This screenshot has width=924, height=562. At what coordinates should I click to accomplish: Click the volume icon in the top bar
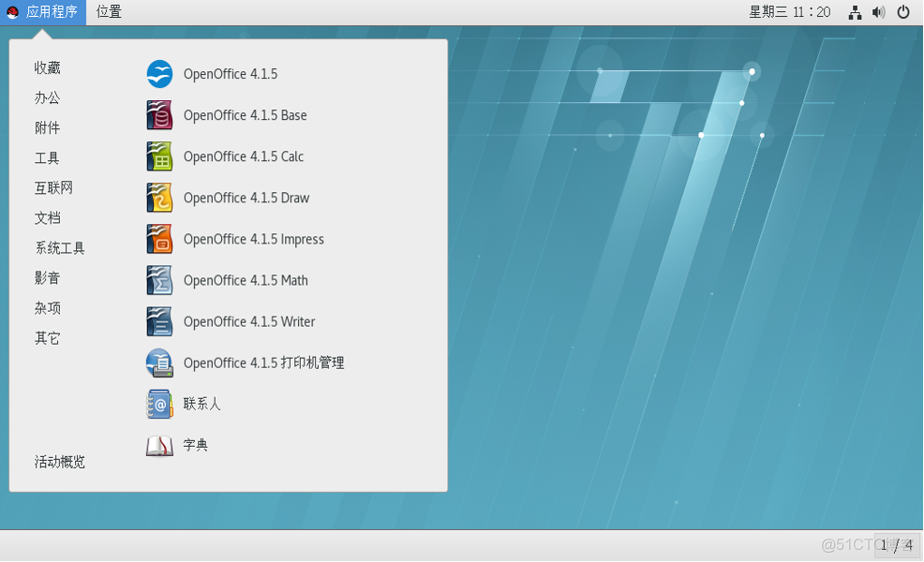point(878,12)
